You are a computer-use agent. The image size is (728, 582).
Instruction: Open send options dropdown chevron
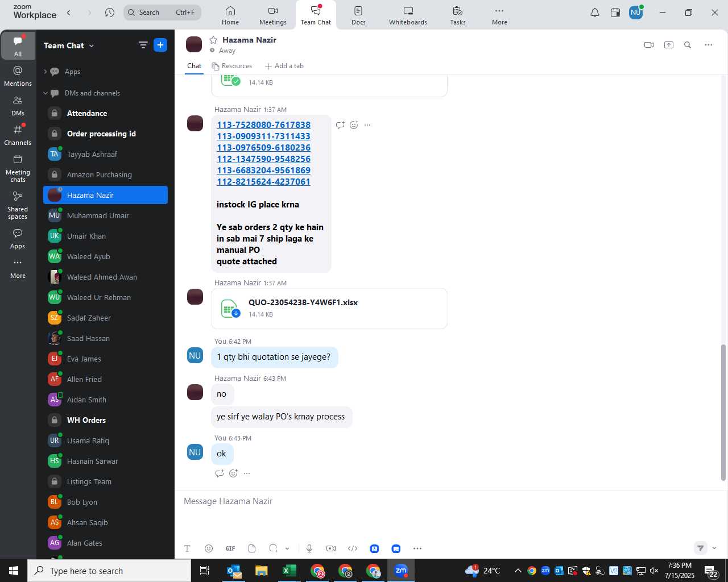pos(714,548)
